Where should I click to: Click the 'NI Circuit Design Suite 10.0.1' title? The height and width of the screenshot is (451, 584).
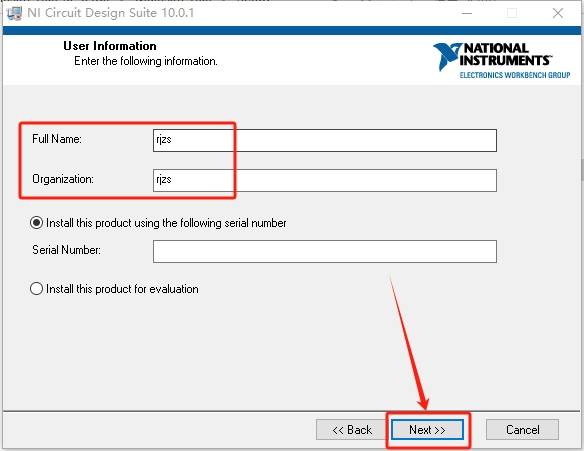tap(111, 13)
